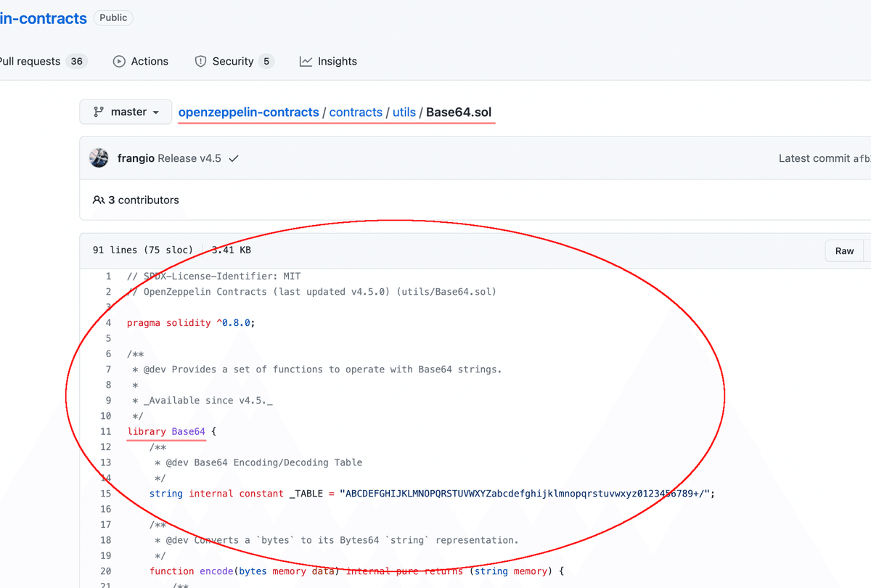Click the OpenZeppelin Contracts last updated comment

(x=311, y=292)
